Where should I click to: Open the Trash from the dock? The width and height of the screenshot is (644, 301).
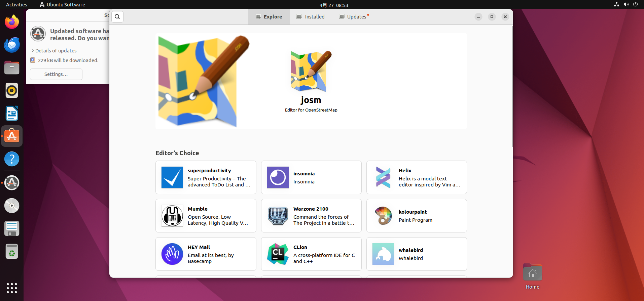[12, 251]
